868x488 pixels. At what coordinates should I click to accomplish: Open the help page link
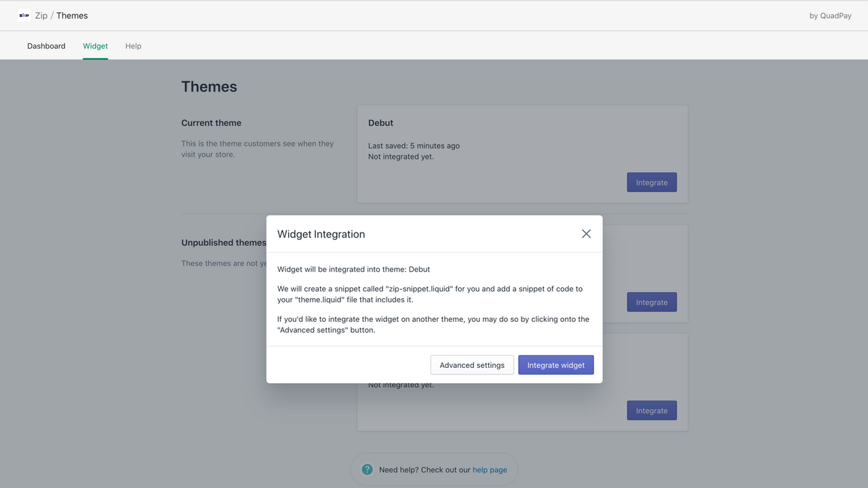(x=490, y=469)
